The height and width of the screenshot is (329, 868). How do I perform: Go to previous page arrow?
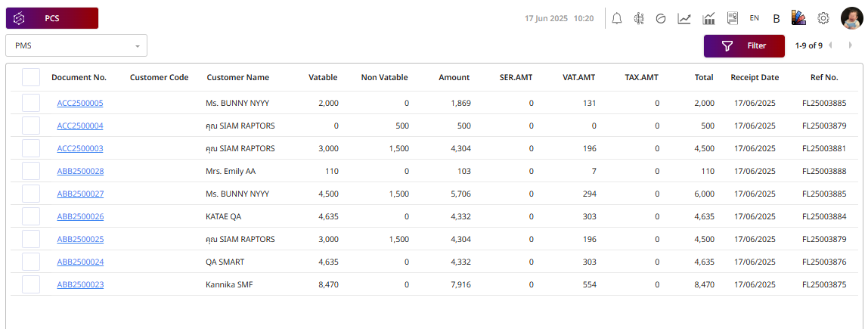831,45
